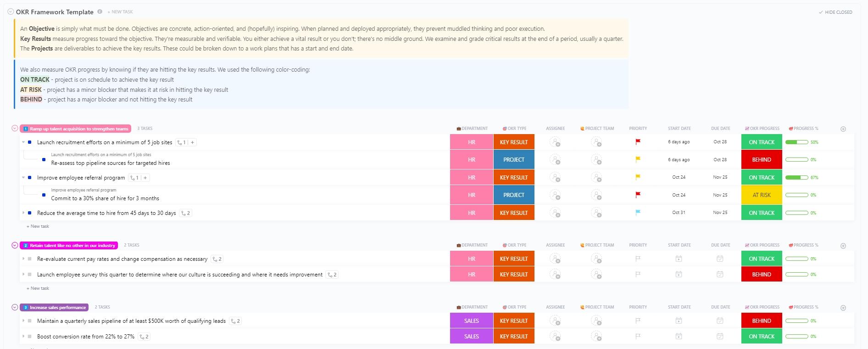Click assignee icon for Improve employee referral program
Viewport: 868px width, 349px height.
(x=555, y=178)
